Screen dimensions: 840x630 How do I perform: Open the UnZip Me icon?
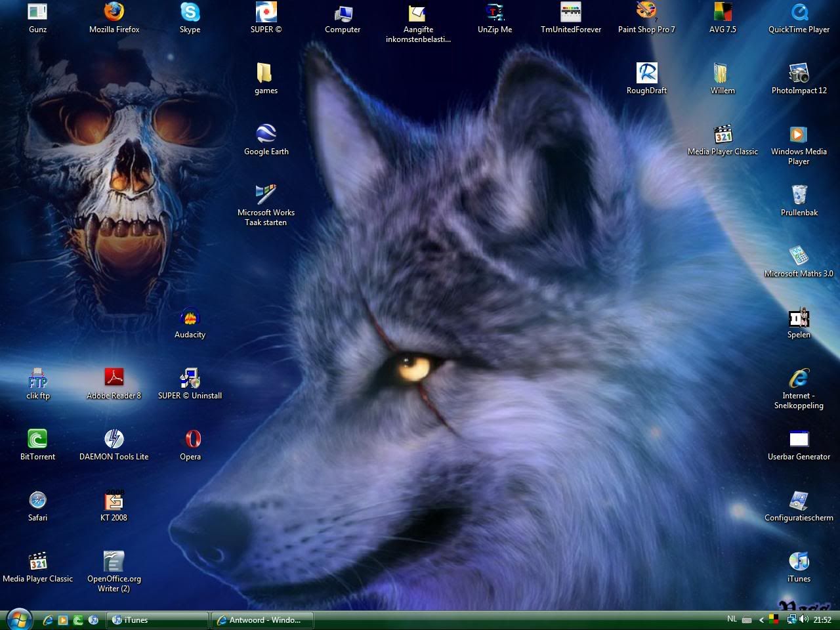tap(495, 18)
